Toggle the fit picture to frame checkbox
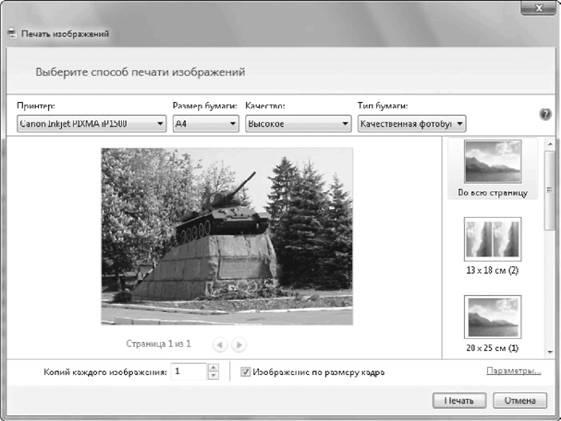Viewport: 561px width, 421px height. pyautogui.click(x=245, y=372)
